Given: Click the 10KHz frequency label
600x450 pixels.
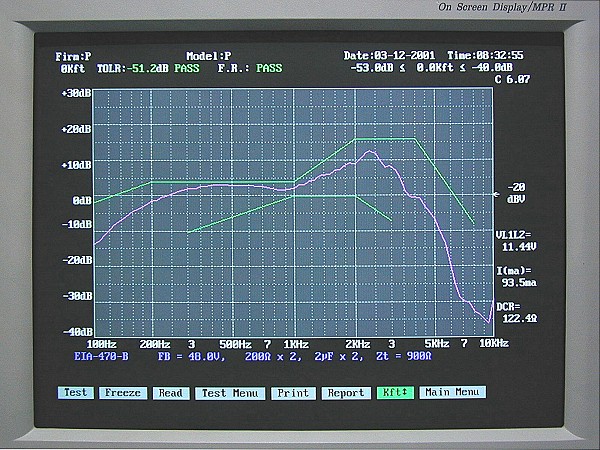Looking at the screenshot, I should click(494, 343).
